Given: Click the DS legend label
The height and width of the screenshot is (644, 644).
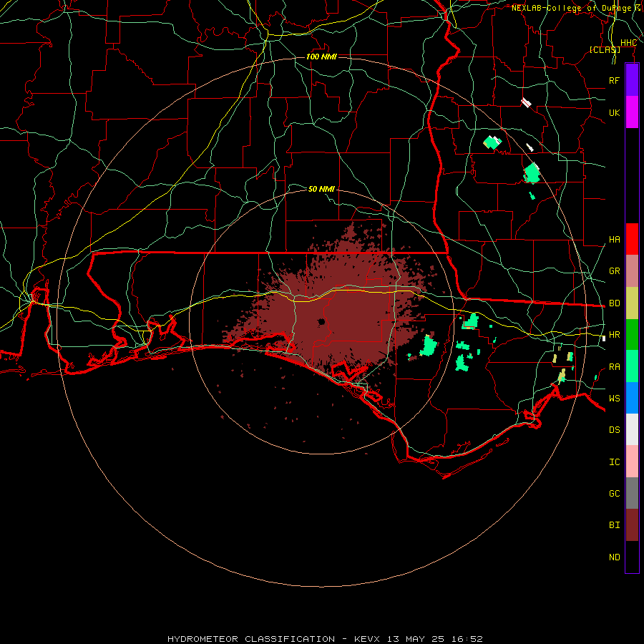Looking at the screenshot, I should pyautogui.click(x=614, y=430).
